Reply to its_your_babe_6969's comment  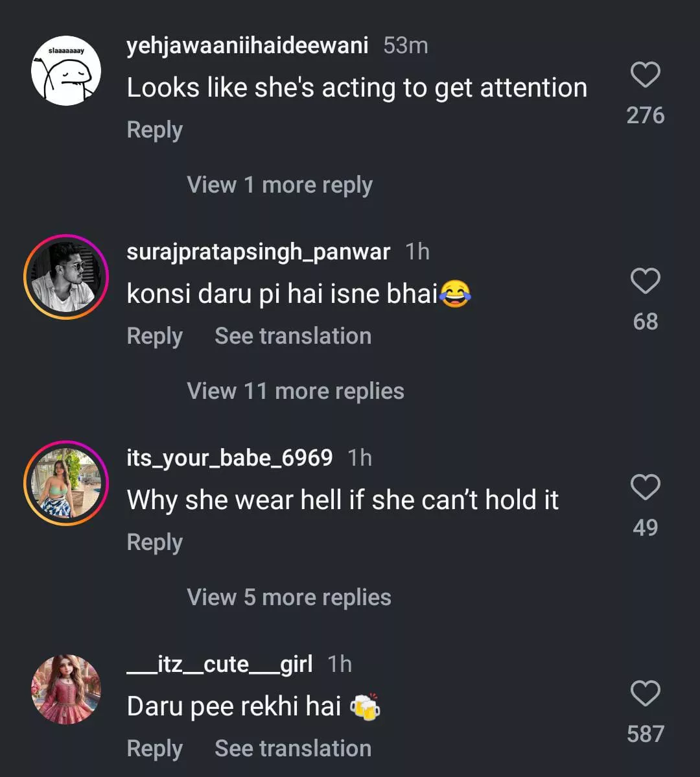coord(154,542)
